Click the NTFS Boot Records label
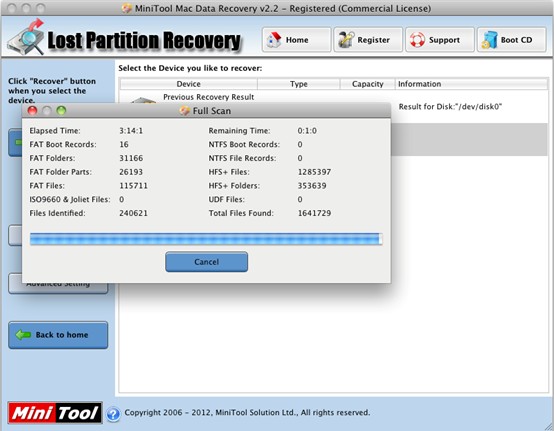This screenshot has width=554, height=431. (244, 144)
